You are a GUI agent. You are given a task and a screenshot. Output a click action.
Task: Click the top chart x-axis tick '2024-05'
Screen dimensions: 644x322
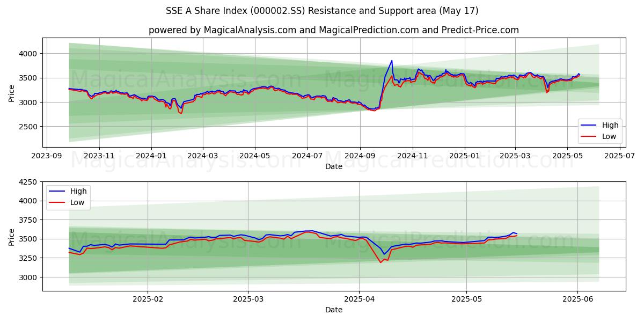255,156
